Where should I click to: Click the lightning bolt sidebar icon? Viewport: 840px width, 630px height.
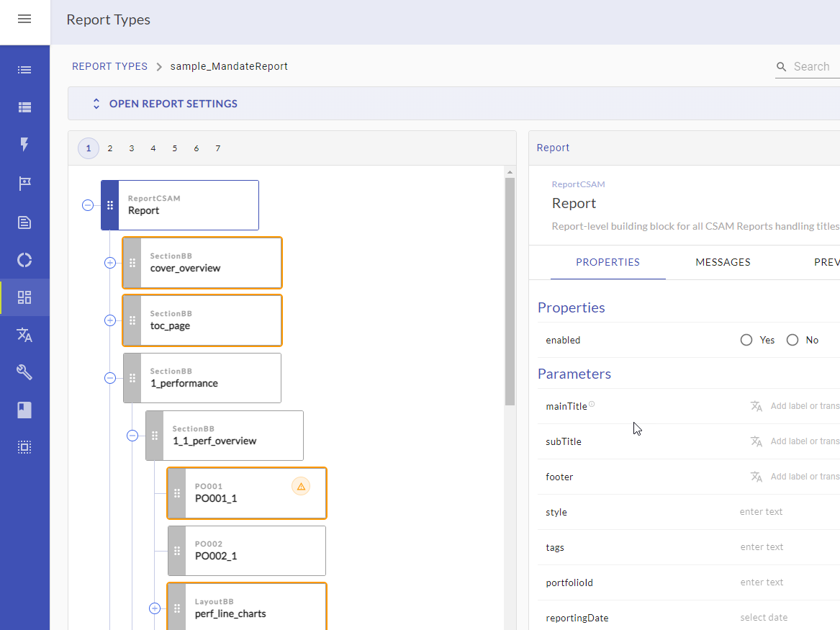(x=24, y=145)
